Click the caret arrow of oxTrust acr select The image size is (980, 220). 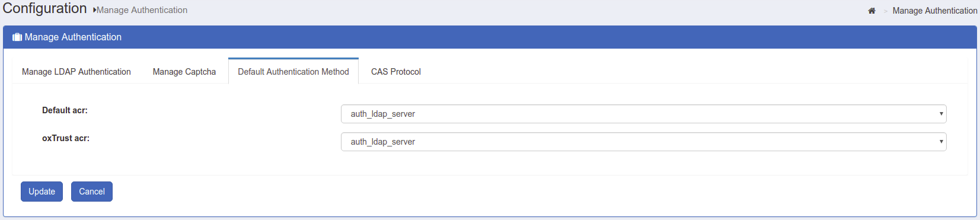click(x=941, y=142)
